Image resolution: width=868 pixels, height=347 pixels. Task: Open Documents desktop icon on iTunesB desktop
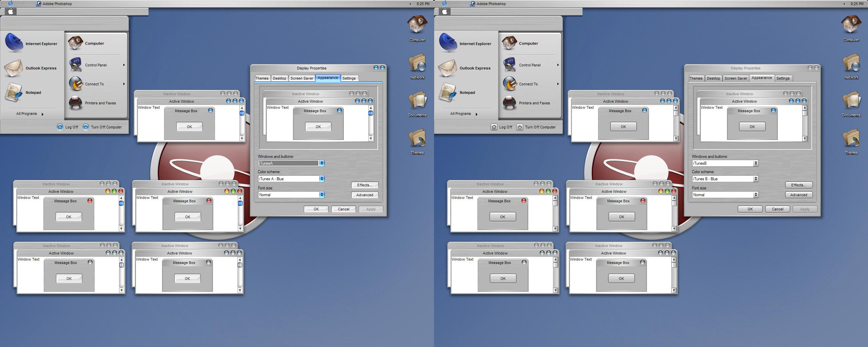coord(851,104)
